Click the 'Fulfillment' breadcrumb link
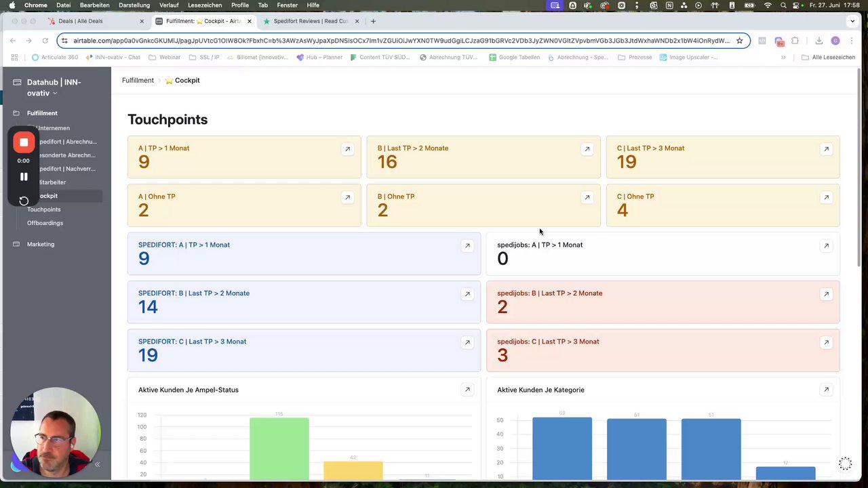The height and width of the screenshot is (488, 868). [x=138, y=80]
